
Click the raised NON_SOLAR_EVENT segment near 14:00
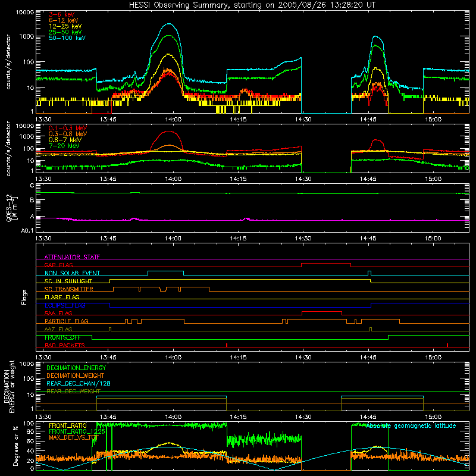tap(166, 271)
